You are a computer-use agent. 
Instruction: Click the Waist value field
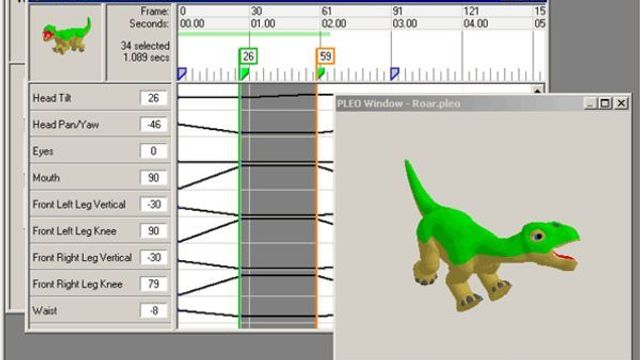[153, 311]
